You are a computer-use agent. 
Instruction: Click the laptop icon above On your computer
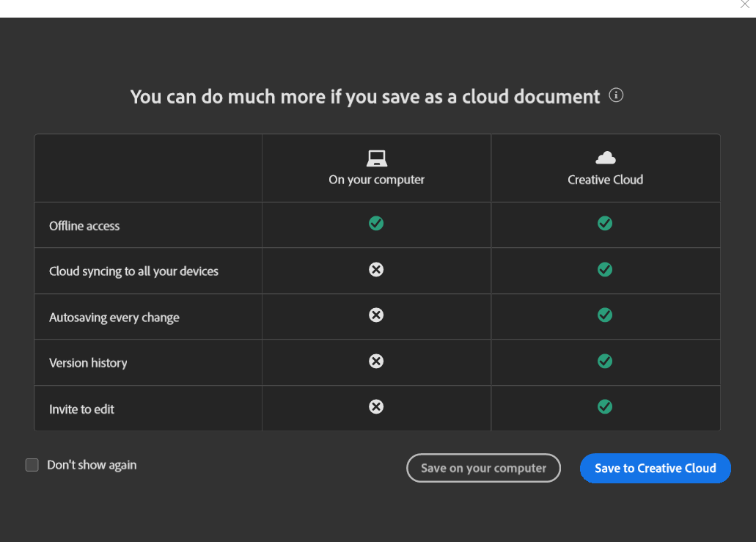pyautogui.click(x=377, y=158)
